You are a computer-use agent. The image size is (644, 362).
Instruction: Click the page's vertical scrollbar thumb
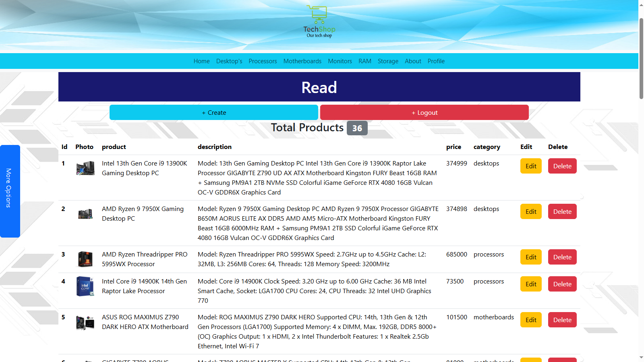pyautogui.click(x=641, y=58)
